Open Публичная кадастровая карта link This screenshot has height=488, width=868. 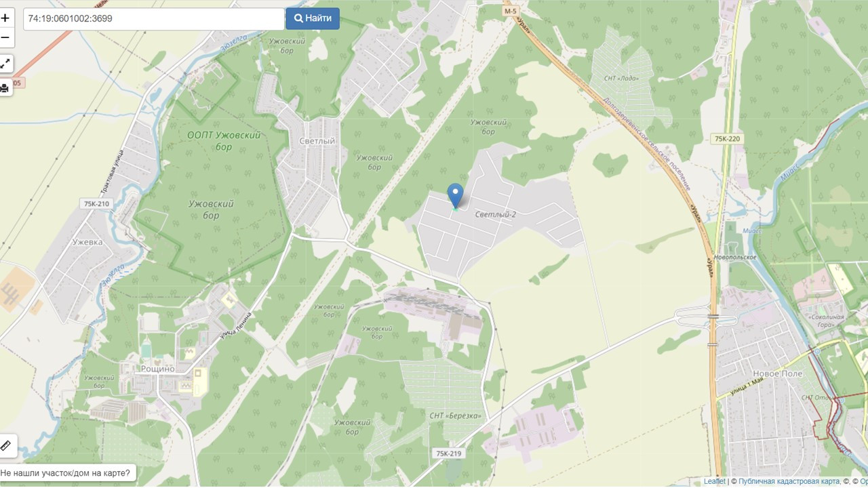click(789, 481)
